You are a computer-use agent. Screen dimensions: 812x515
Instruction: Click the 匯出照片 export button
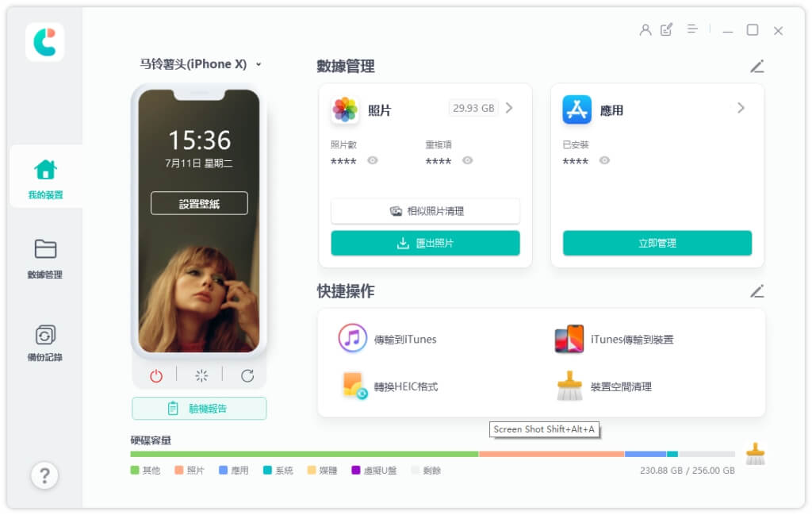[426, 243]
